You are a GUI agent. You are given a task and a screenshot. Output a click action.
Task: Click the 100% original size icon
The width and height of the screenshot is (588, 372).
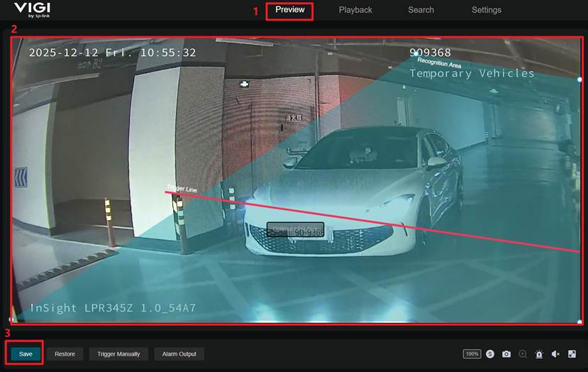click(472, 354)
